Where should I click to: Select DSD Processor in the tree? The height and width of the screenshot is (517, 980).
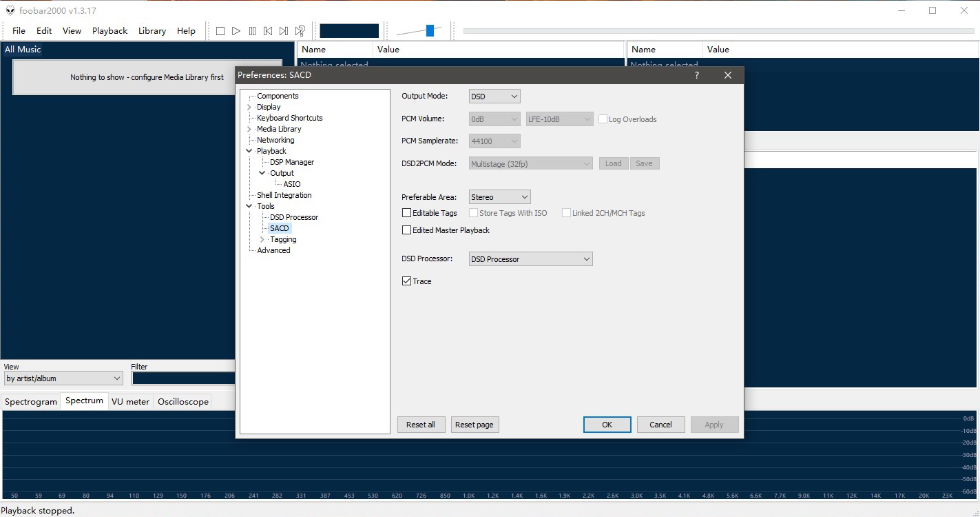click(x=294, y=217)
